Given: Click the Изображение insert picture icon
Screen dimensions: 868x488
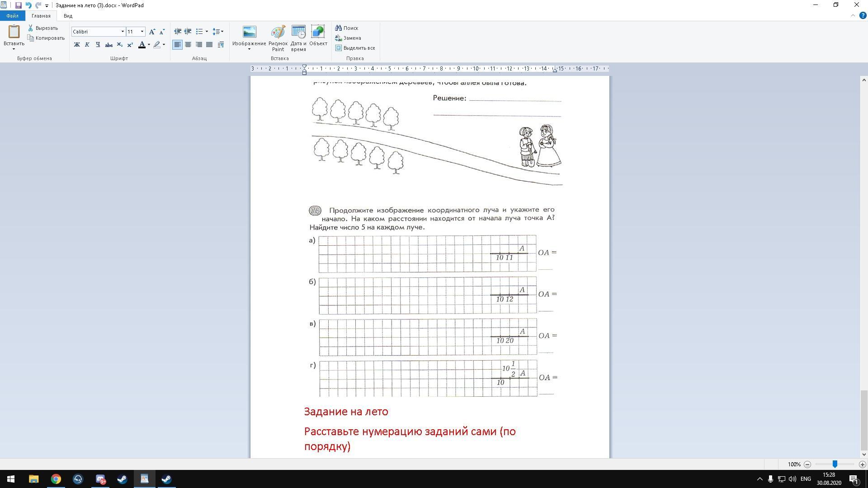Looking at the screenshot, I should coord(249,32).
